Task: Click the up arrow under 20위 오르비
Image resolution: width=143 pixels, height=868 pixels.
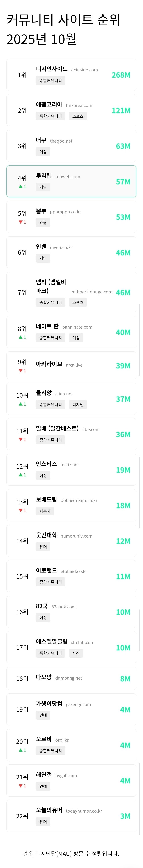Action: click(x=21, y=750)
